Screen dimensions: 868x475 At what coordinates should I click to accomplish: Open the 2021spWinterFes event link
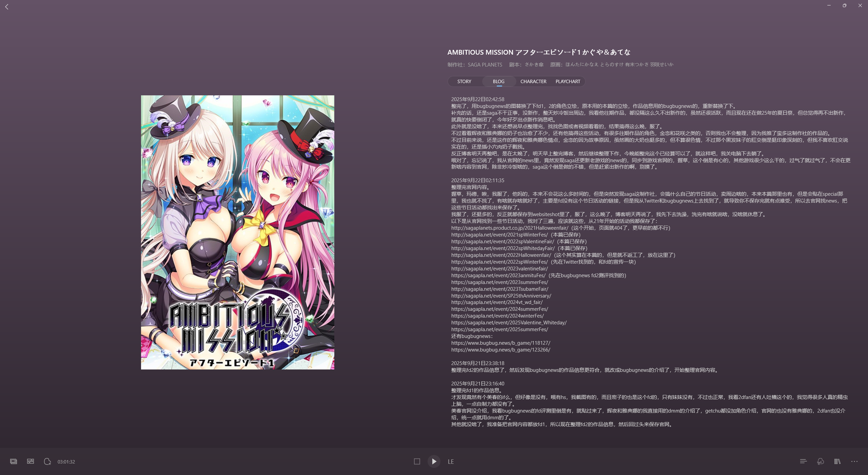click(x=499, y=235)
